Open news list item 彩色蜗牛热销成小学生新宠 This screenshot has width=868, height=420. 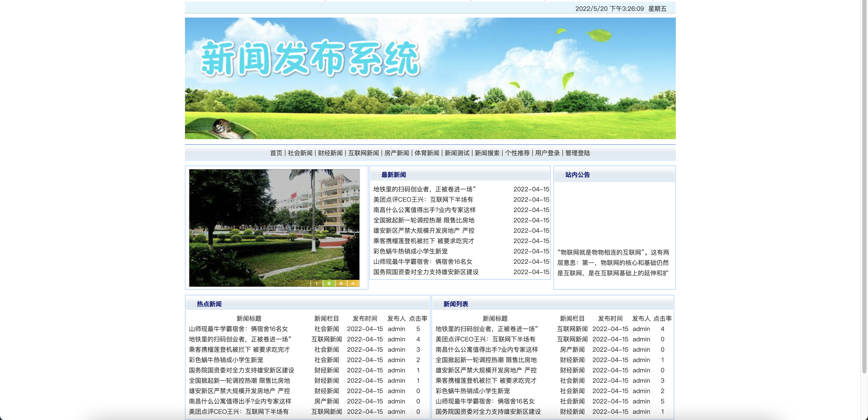coord(472,391)
